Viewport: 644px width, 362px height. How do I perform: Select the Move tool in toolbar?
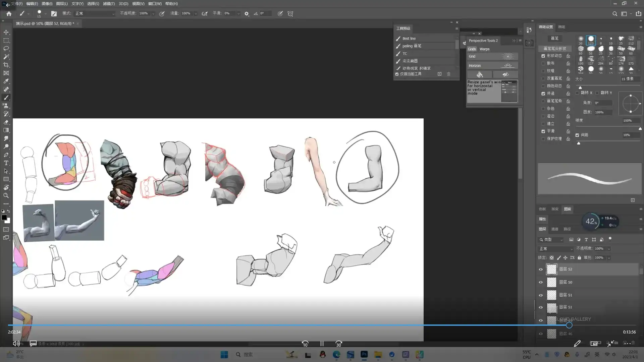[x=6, y=32]
